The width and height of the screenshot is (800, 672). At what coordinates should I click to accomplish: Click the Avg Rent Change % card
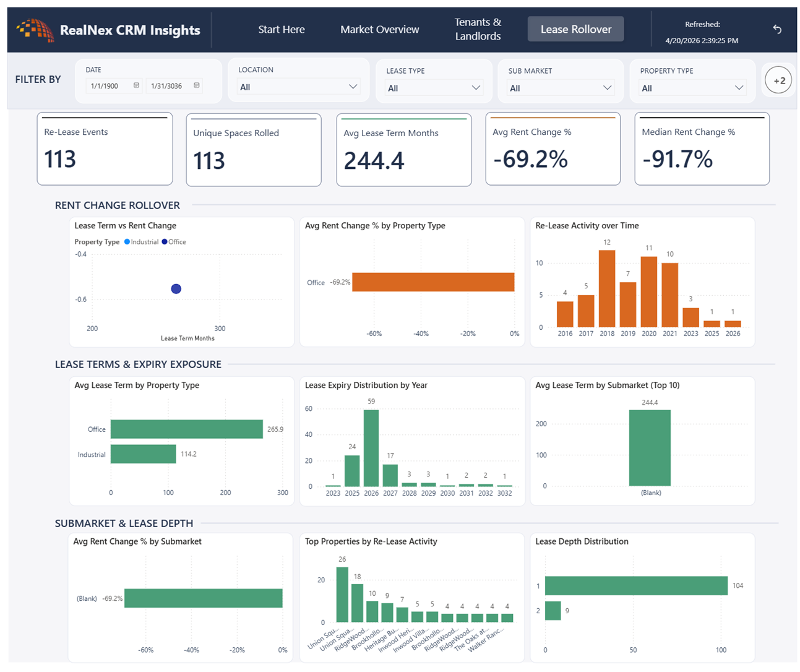[x=553, y=149]
